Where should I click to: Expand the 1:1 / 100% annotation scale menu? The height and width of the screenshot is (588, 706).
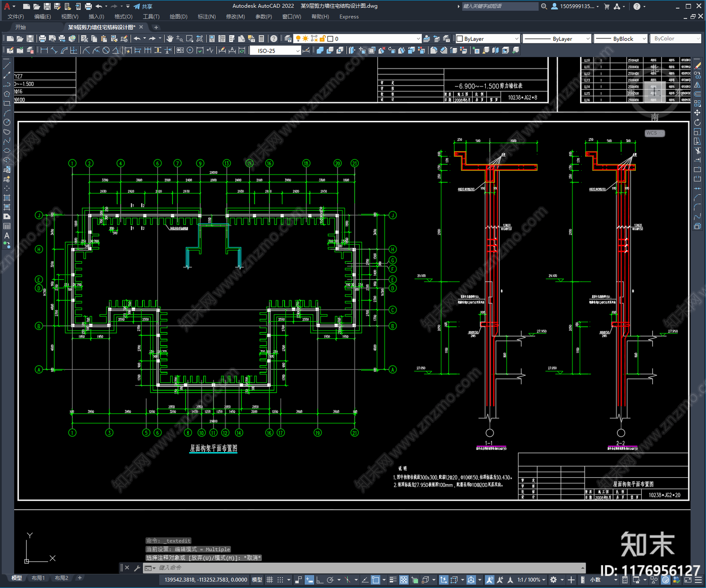pyautogui.click(x=531, y=580)
